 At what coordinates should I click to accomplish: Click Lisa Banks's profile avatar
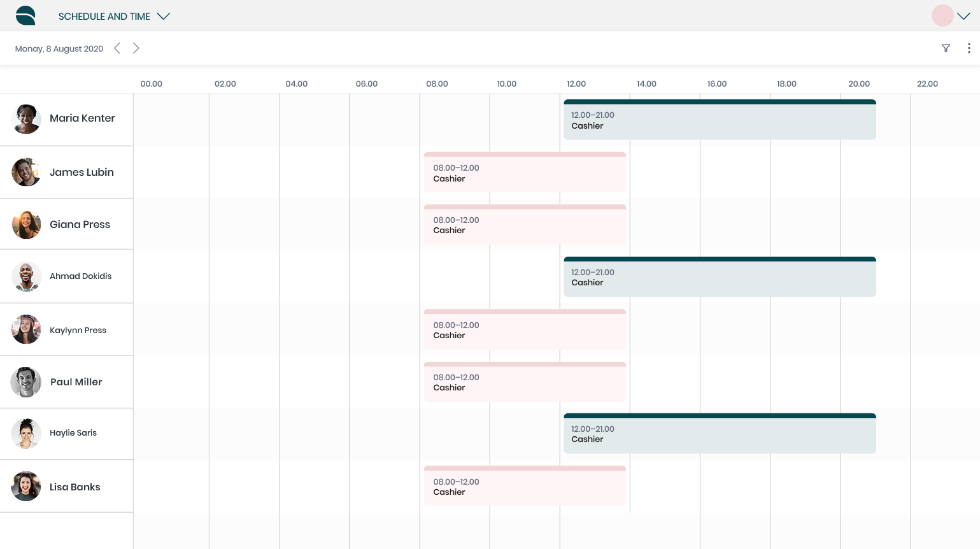(x=26, y=487)
